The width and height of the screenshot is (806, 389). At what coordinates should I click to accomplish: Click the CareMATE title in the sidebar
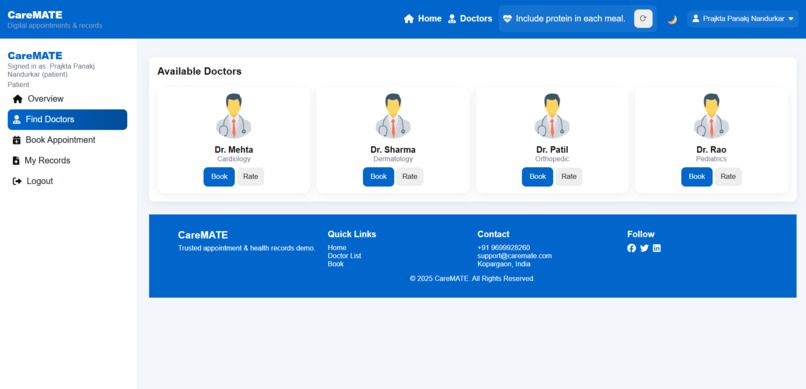(x=35, y=55)
